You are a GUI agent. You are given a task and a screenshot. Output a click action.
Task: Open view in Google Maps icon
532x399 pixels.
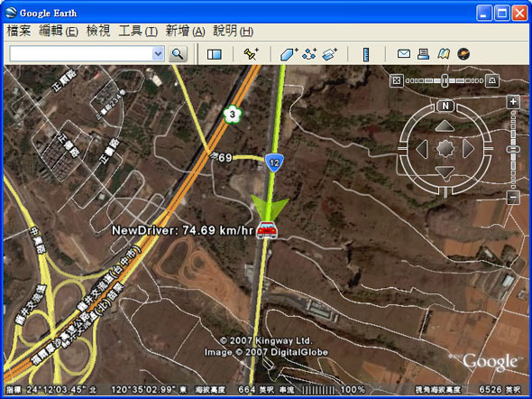click(444, 53)
